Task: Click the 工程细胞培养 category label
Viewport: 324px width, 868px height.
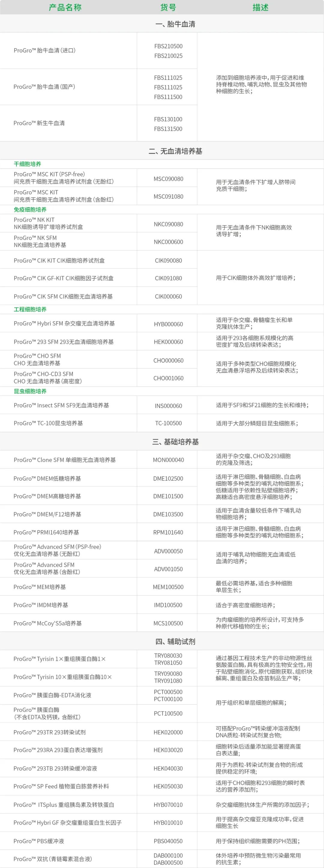Action: [x=30, y=309]
